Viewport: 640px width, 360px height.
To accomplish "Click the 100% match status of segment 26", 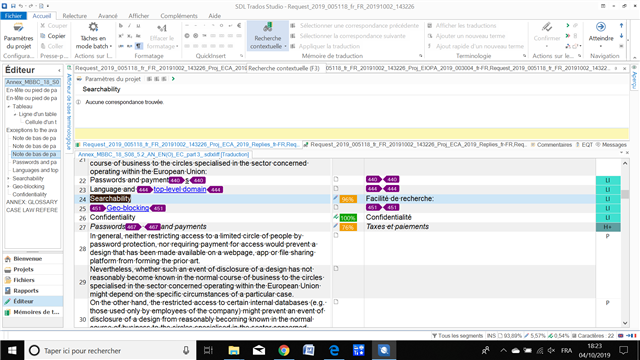I will click(x=348, y=218).
